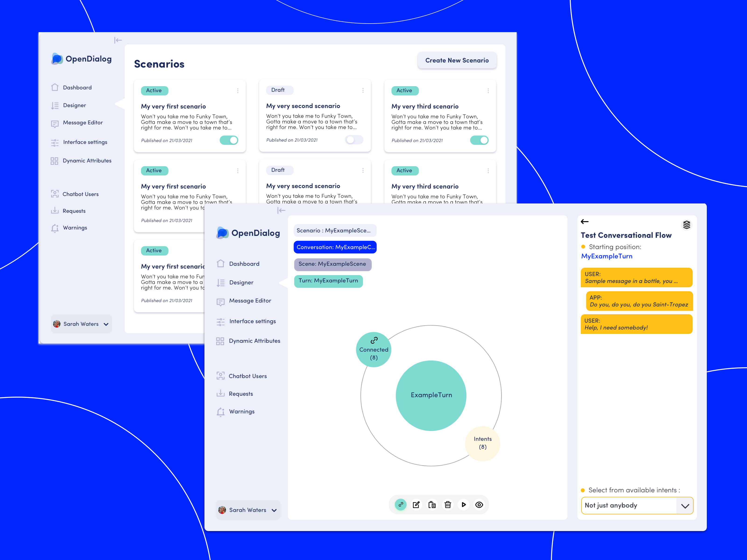Click USER 'Sample message in a bottle' bubble
747x560 pixels.
(637, 277)
